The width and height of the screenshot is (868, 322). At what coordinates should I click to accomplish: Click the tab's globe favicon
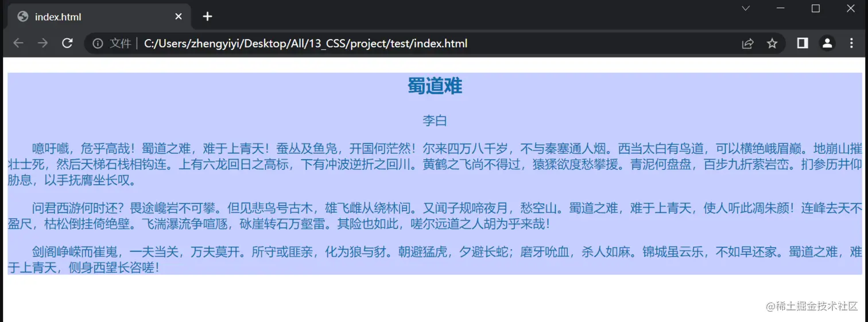[23, 17]
